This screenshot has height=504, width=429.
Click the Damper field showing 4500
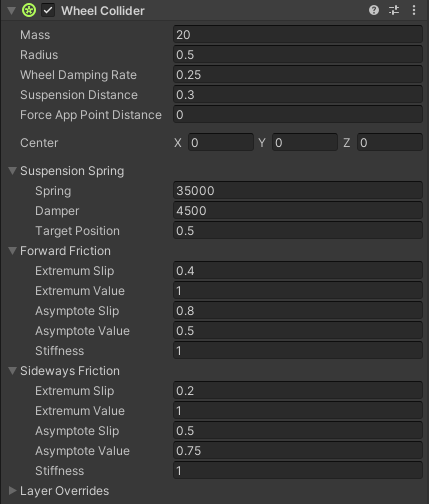(298, 211)
